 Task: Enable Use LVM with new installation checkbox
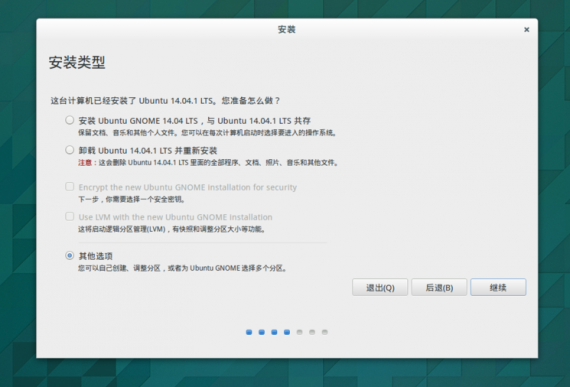coord(69,217)
